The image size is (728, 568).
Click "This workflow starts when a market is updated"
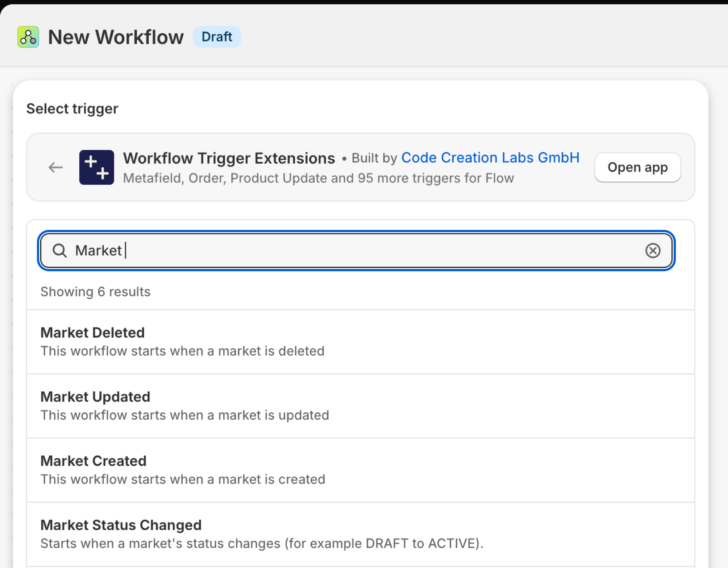[185, 415]
